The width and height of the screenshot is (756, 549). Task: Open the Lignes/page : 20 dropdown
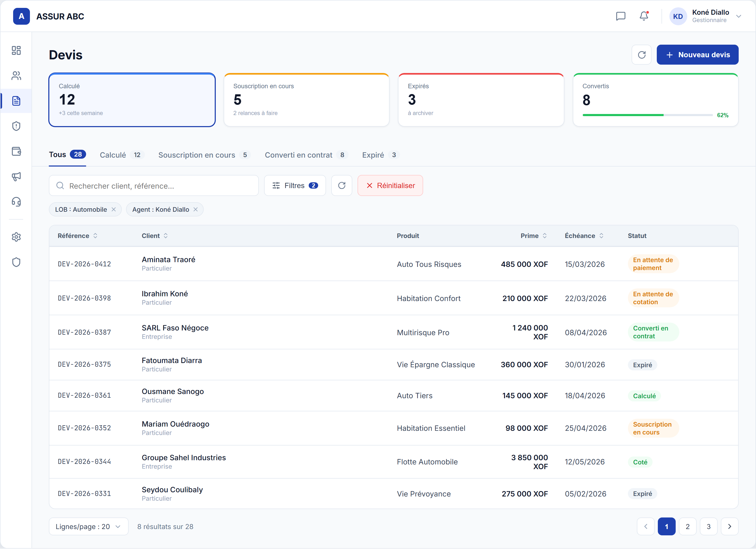[x=89, y=526]
